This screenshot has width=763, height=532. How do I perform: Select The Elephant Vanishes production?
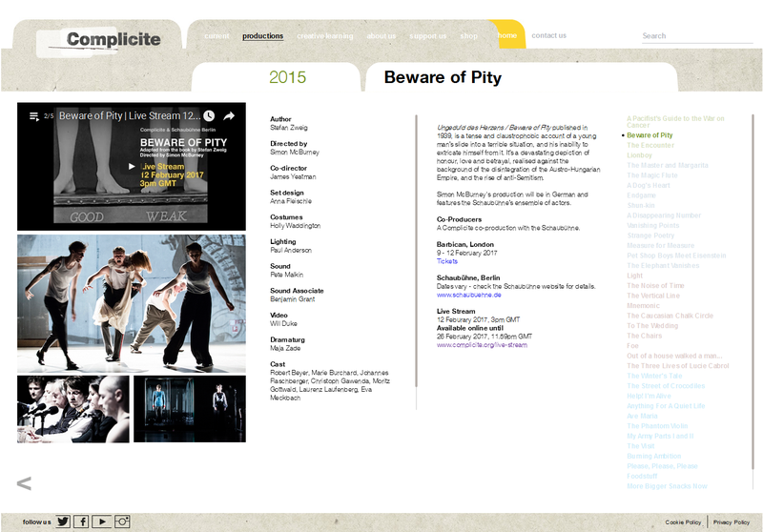tap(663, 265)
